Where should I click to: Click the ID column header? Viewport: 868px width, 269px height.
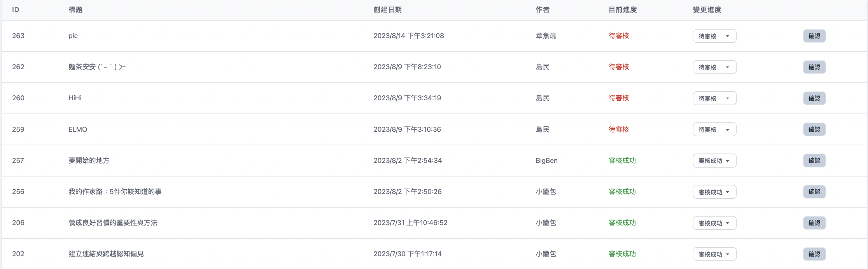16,10
